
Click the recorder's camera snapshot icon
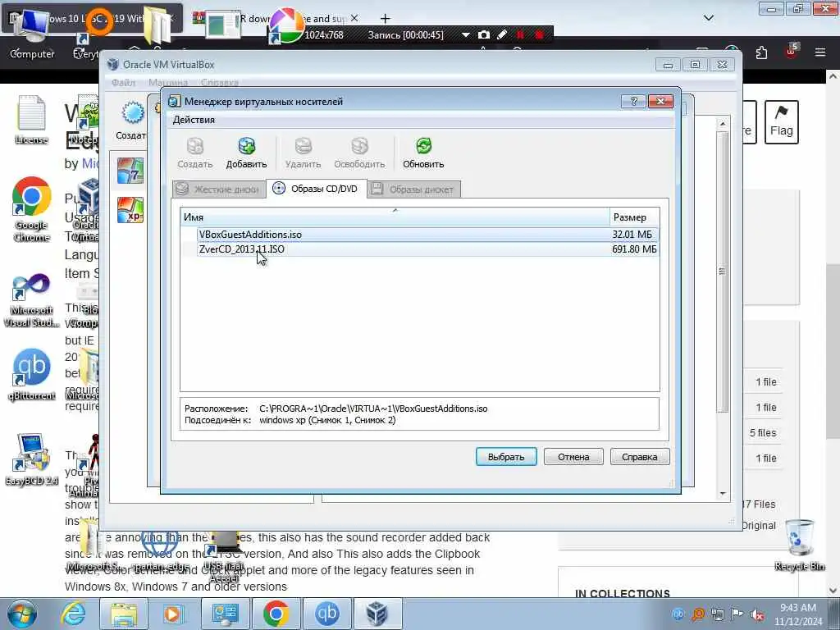pyautogui.click(x=484, y=34)
